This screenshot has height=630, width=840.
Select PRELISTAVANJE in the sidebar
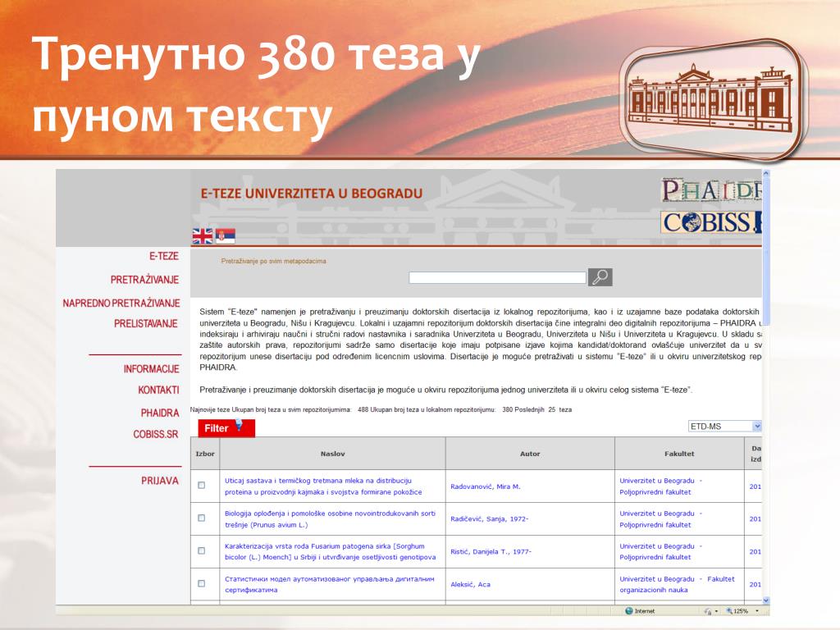coord(146,323)
